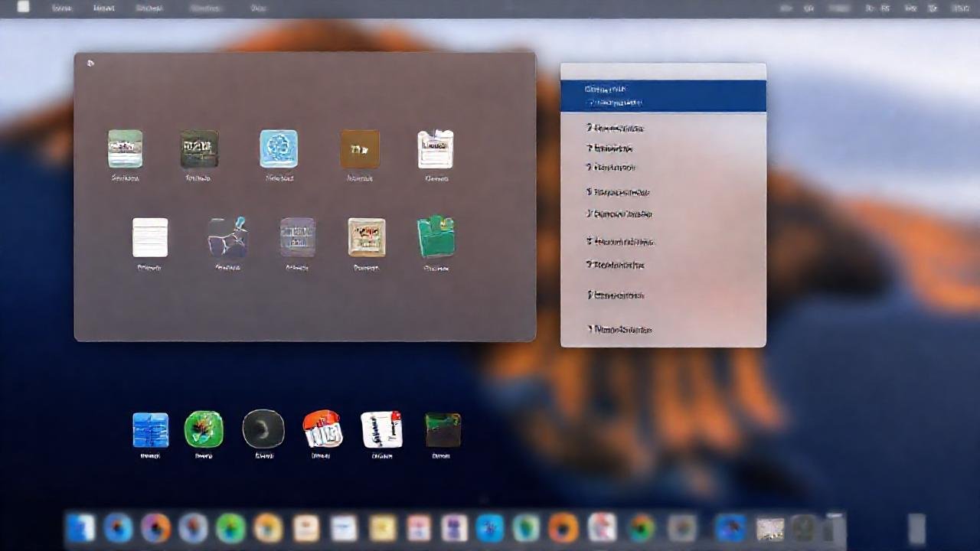Open the green folder icon at the row's end
The width and height of the screenshot is (980, 551).
tap(436, 237)
